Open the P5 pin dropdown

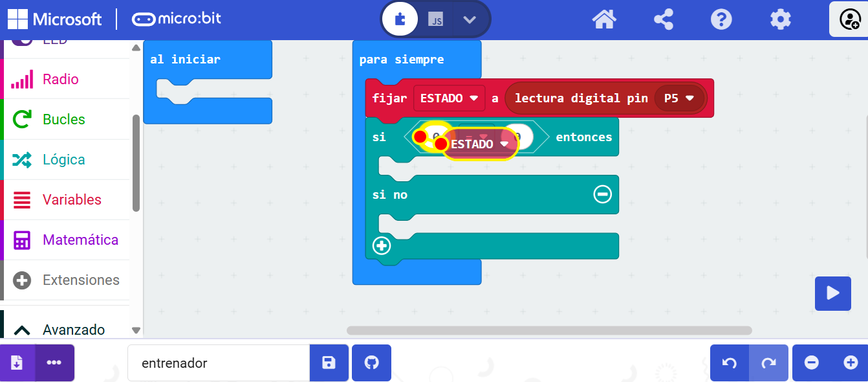coord(678,98)
